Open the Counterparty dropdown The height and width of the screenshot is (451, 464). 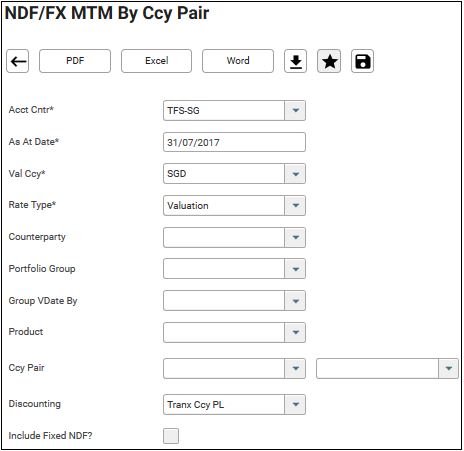point(295,237)
